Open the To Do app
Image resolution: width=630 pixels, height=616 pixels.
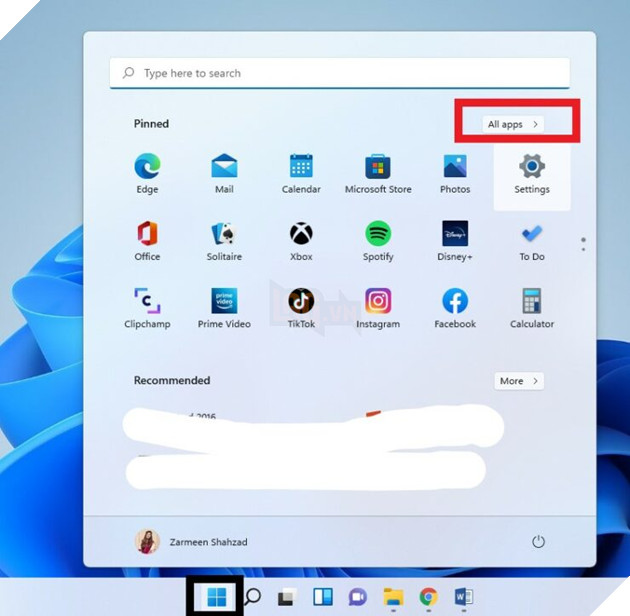pos(532,240)
